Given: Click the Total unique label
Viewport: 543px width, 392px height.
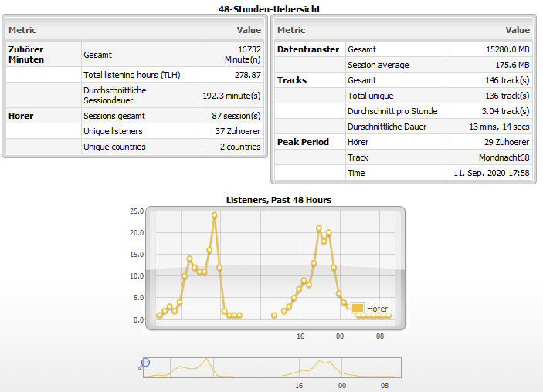Looking at the screenshot, I should point(371,96).
